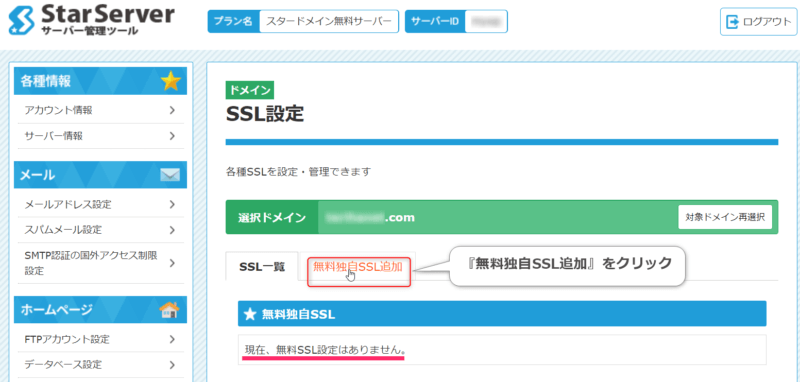This screenshot has width=800, height=382.
Task: Open データベース設定 in the sidebar
Action: tap(100, 365)
